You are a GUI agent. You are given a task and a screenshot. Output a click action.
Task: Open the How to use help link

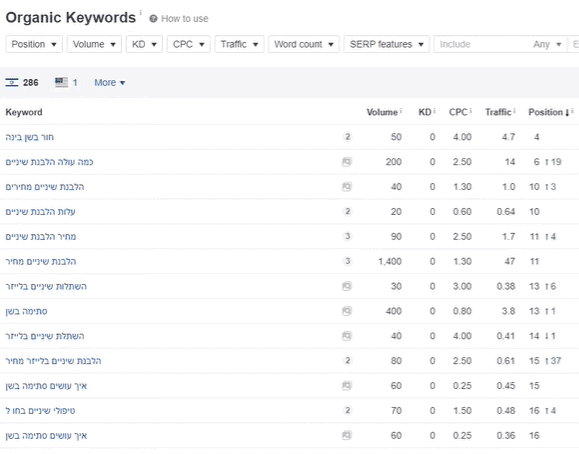(x=185, y=18)
